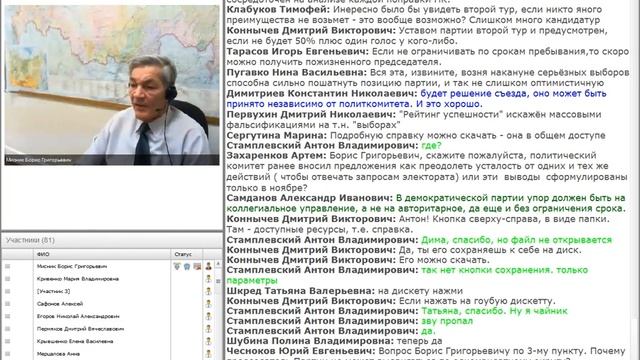Image resolution: width=640 pixels, height=360 pixels.
Task: Click the headphones status icon in Мисник's row
Action: pyautogui.click(x=187, y=266)
